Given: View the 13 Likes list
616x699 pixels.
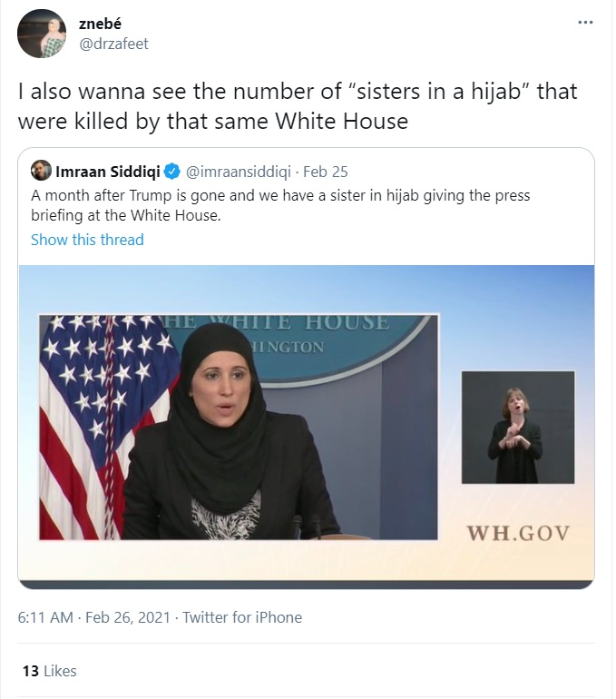Looking at the screenshot, I should (49, 671).
